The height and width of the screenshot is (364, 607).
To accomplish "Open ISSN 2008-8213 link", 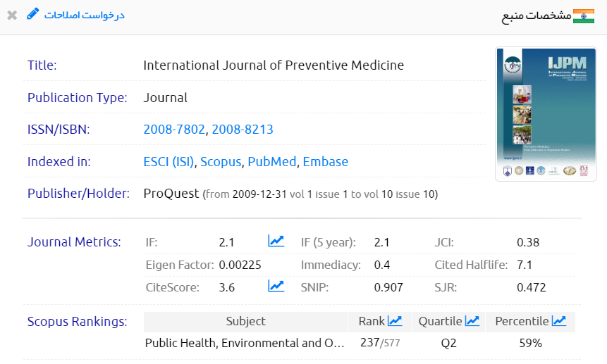I will coord(242,130).
